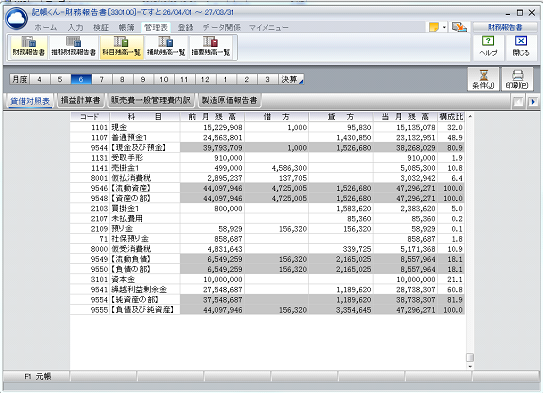Open the 帳簿 menu
This screenshot has width=543, height=393.
click(126, 27)
